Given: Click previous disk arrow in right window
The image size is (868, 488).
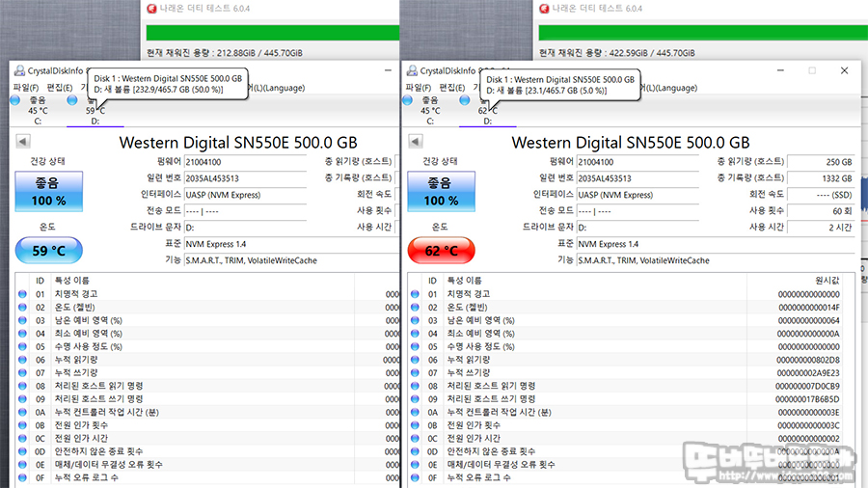Looking at the screenshot, I should [415, 141].
